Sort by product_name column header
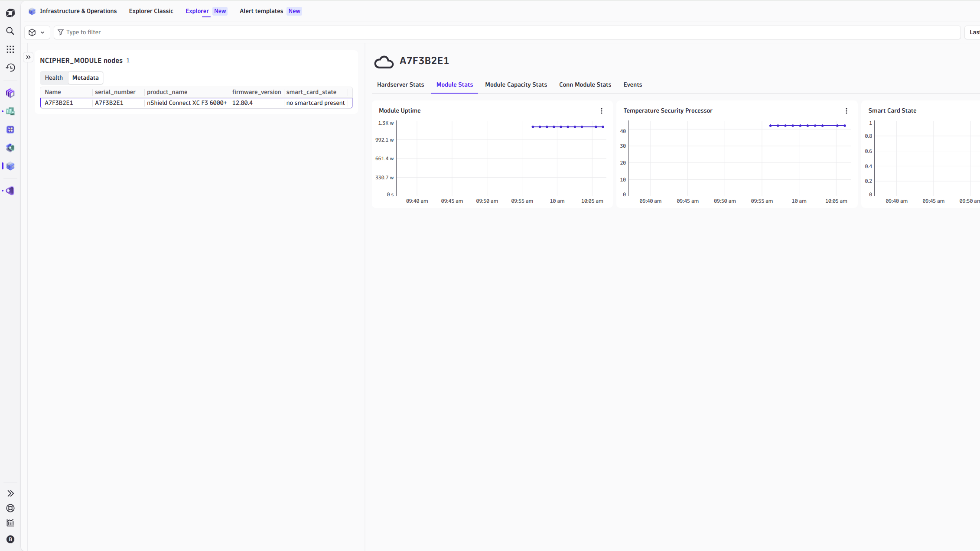This screenshot has height=551, width=980. tap(167, 92)
